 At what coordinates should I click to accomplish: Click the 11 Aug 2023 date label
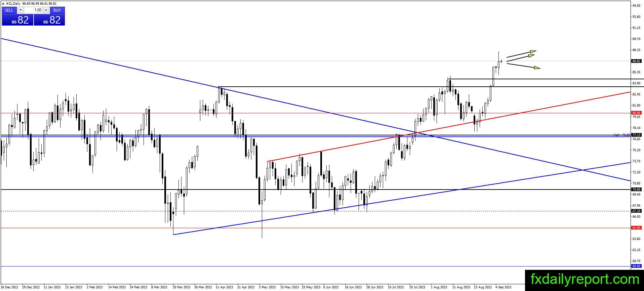click(x=461, y=287)
